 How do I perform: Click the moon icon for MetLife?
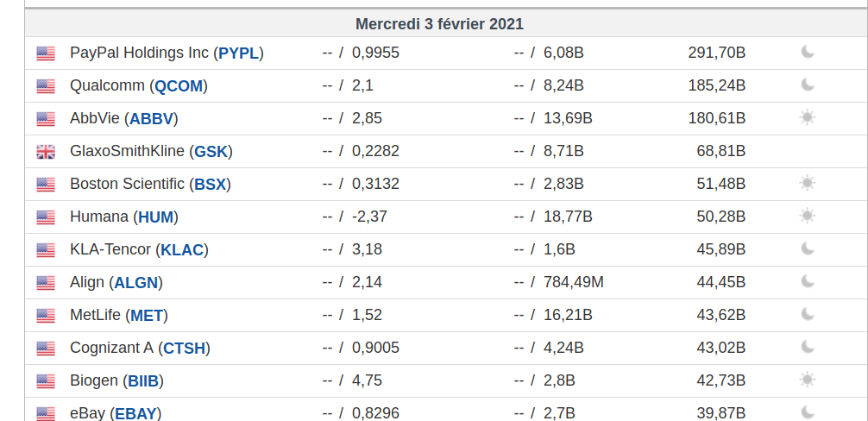click(x=808, y=315)
